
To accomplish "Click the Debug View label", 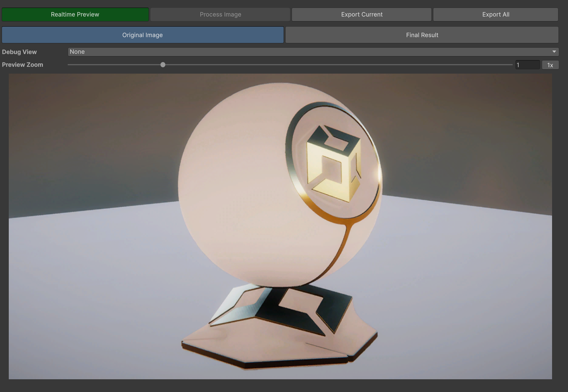I will 19,52.
